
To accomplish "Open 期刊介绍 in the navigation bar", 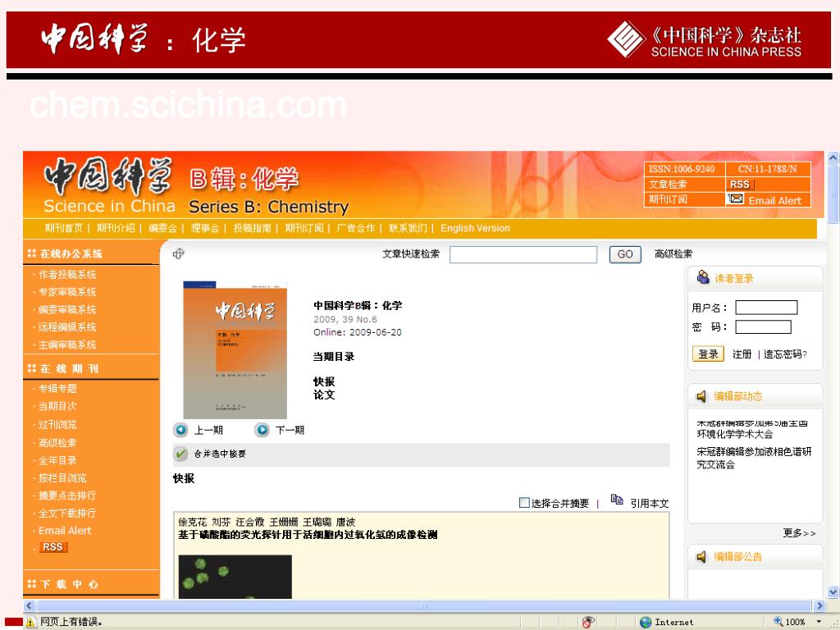I will (116, 228).
